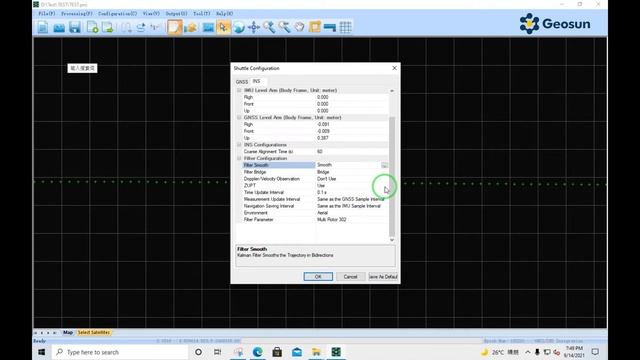Click the blue globe icon in toolbar
Viewport: 640px width, 360px height.
pos(239,27)
